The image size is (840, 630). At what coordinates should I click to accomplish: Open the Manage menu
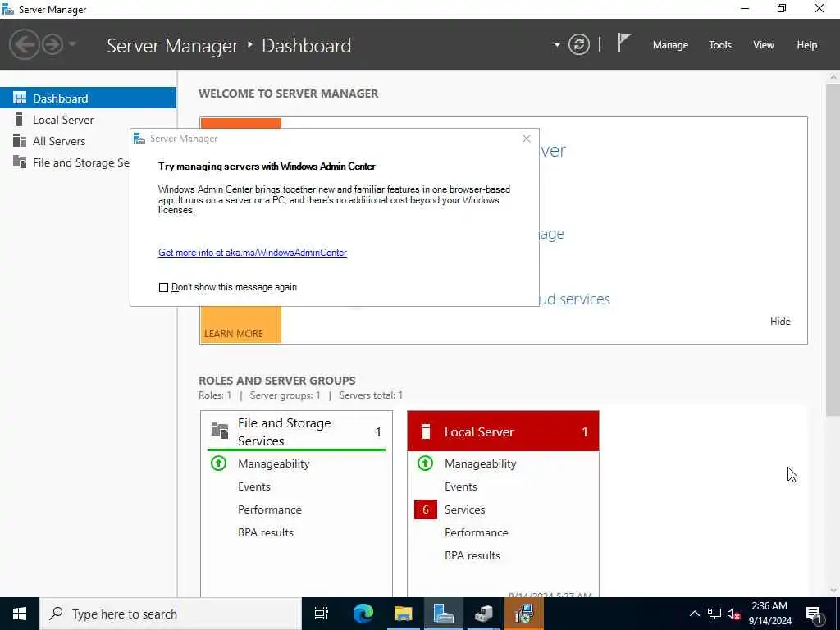click(670, 45)
